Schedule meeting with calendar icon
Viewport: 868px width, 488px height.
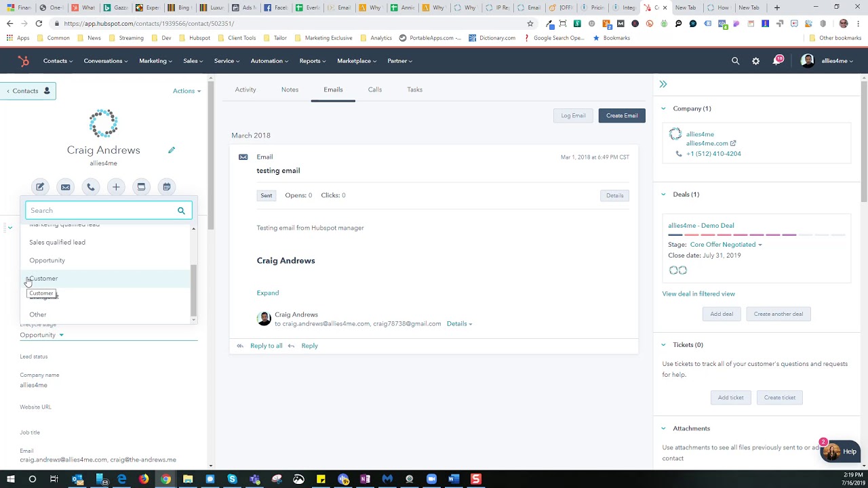tap(166, 187)
